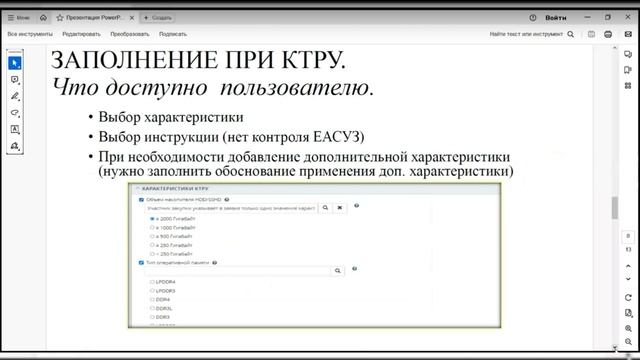Screen dimensions: 640x360
Task: Click the scrollbar up arrow
Action: pos(615,48)
